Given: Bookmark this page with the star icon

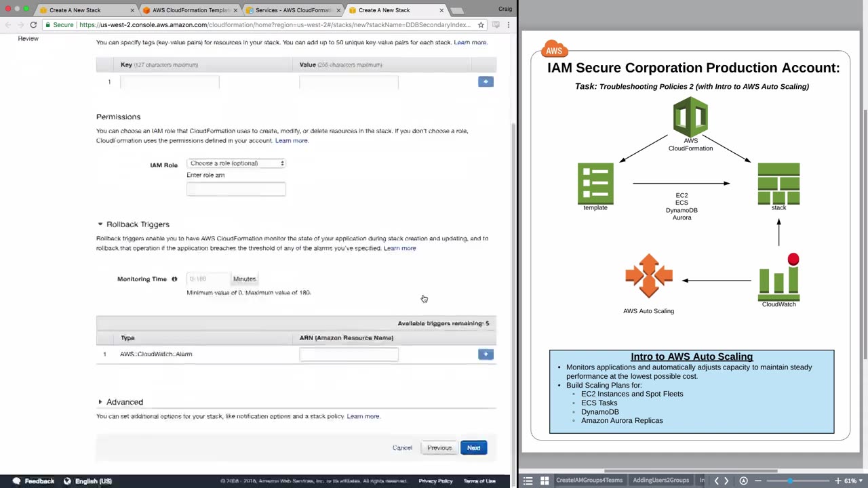Looking at the screenshot, I should click(x=481, y=24).
